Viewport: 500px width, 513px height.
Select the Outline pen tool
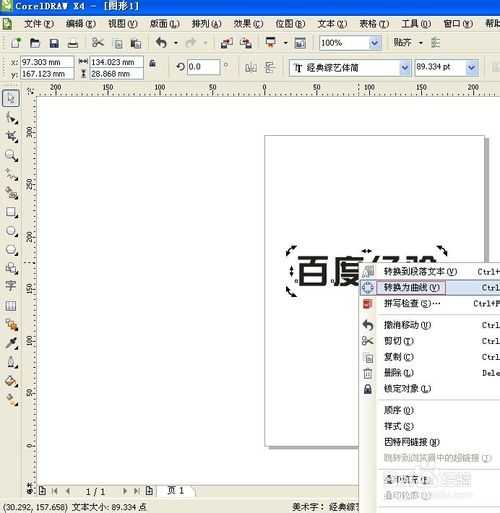pos(11,362)
